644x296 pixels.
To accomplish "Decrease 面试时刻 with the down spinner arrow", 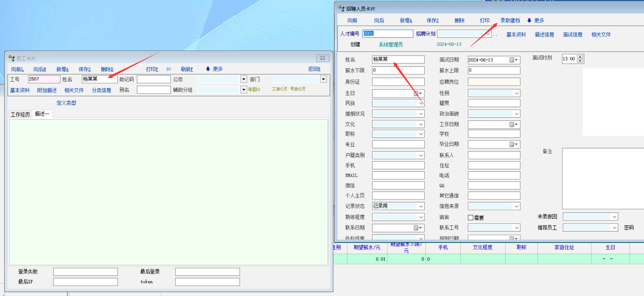I will point(580,61).
